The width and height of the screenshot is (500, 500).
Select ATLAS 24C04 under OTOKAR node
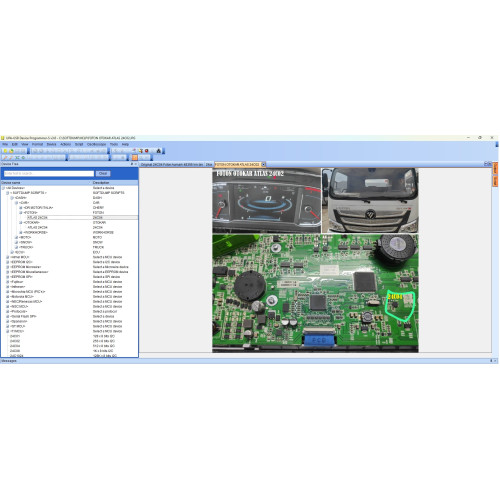click(37, 227)
